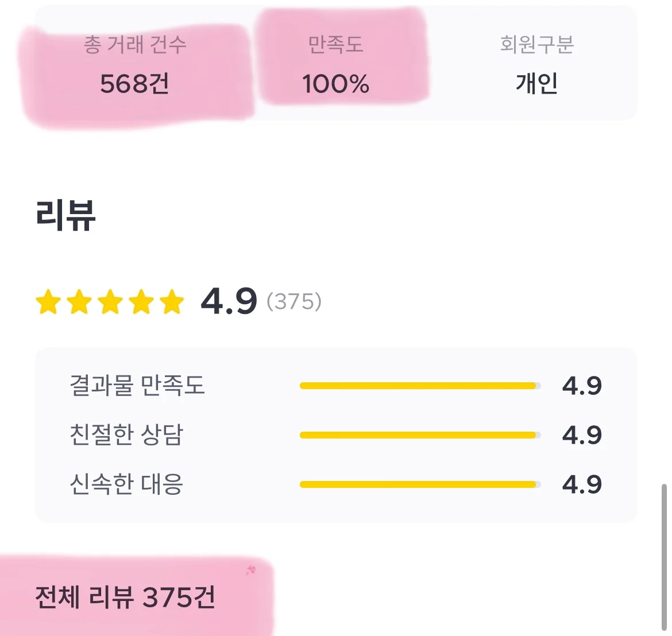Click the fifth star next to the 4.9 rating
The height and width of the screenshot is (636, 672).
pos(171,301)
